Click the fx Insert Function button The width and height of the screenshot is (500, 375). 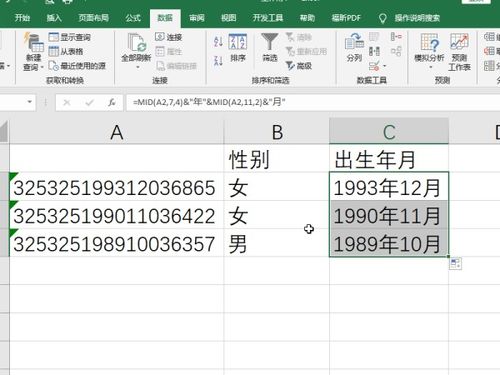112,102
